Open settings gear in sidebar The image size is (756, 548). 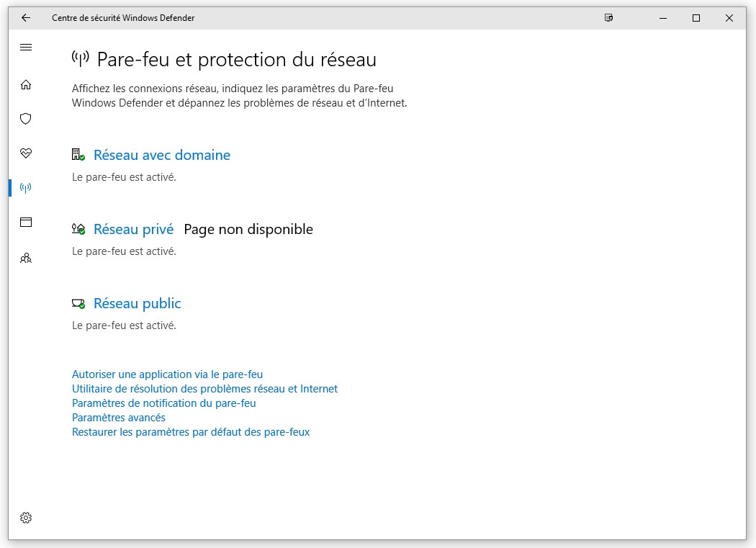coord(26,517)
